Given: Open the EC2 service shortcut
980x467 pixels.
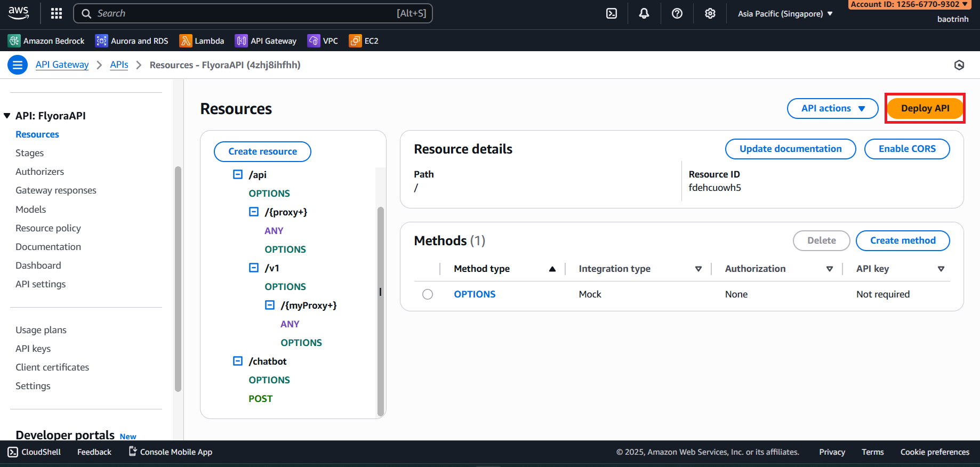Looking at the screenshot, I should point(364,41).
